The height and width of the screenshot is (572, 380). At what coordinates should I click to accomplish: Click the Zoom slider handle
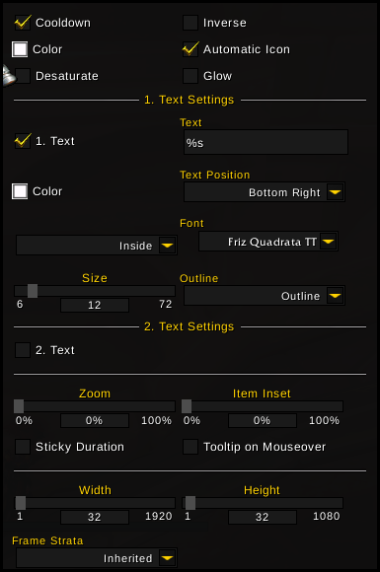(19, 406)
